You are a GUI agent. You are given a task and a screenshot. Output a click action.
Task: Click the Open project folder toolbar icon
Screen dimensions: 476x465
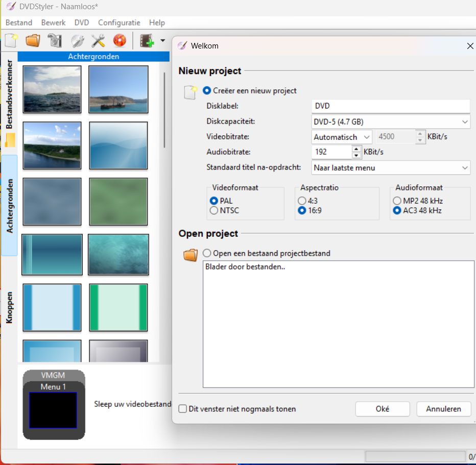(x=33, y=40)
